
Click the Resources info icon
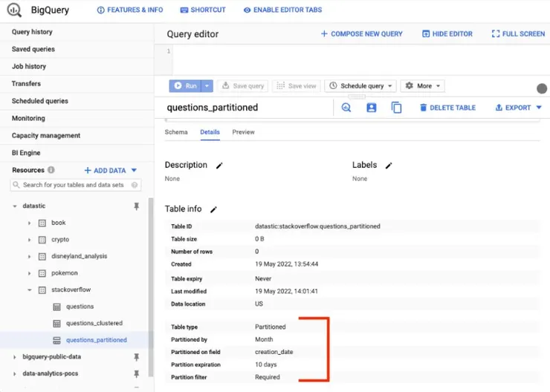click(51, 170)
